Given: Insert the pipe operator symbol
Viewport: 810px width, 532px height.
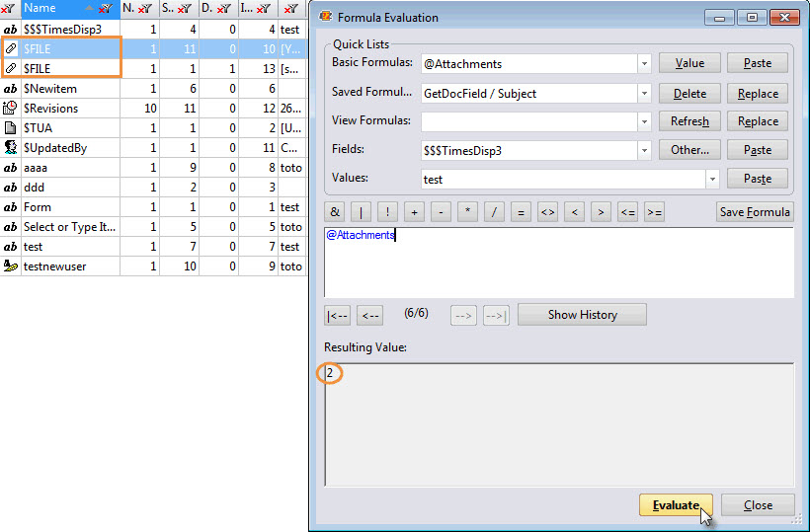Looking at the screenshot, I should 362,211.
